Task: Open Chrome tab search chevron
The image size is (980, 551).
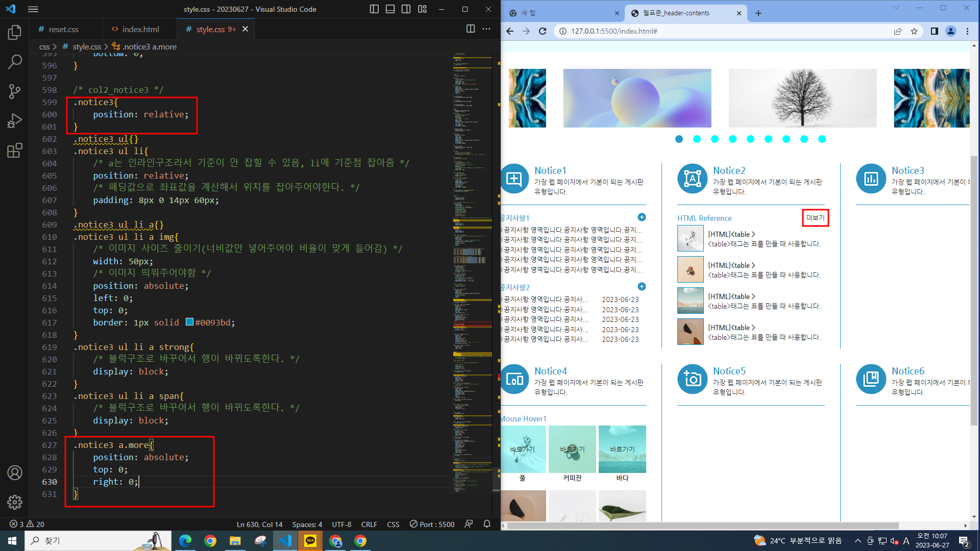Action: (896, 8)
